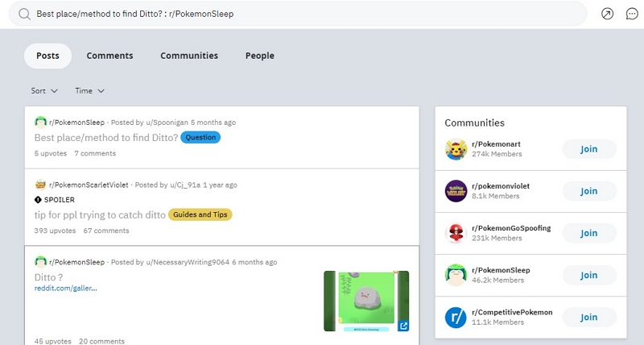Click '45 upvotes' on 'Ditto ?' post
644x345 pixels.
(52, 341)
